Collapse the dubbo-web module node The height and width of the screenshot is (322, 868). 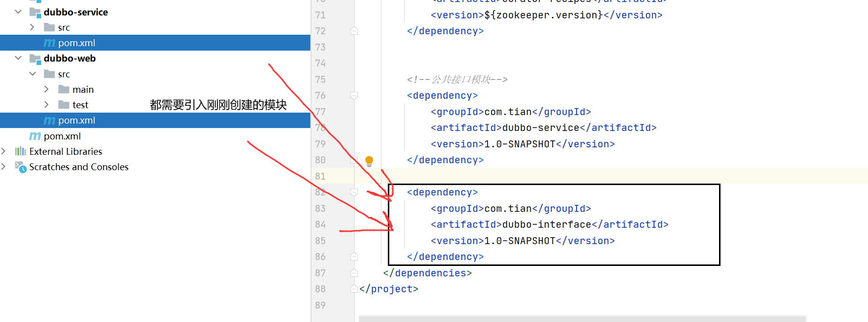coord(18,58)
